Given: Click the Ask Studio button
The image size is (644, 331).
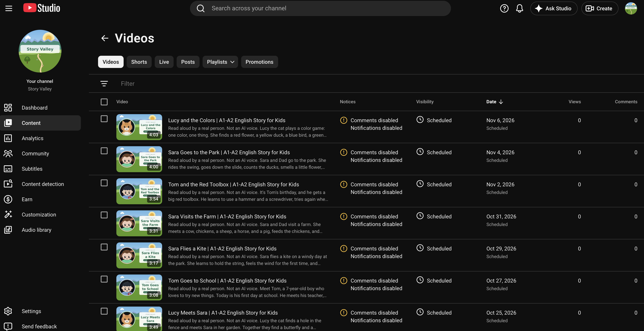Looking at the screenshot, I should 554,8.
